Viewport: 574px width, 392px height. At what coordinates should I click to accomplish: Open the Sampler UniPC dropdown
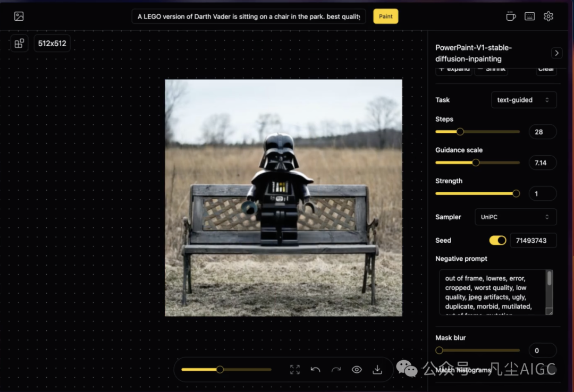pyautogui.click(x=516, y=217)
